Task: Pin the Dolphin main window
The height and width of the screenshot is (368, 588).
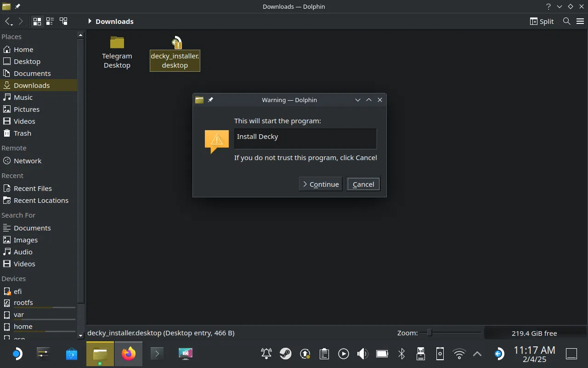Action: (x=17, y=6)
